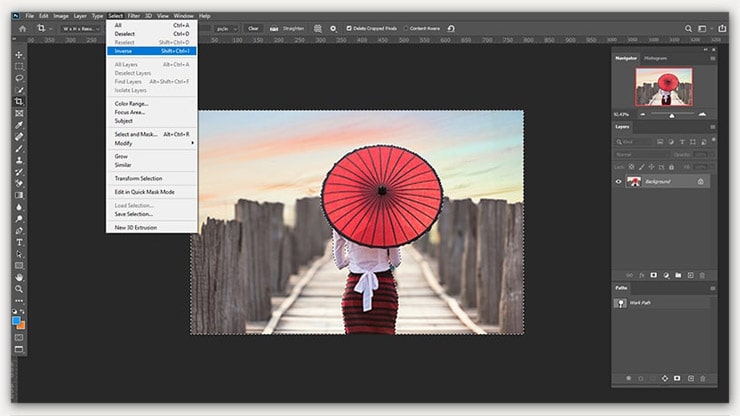Image resolution: width=740 pixels, height=416 pixels.
Task: Select the Crop tool in toolbar
Action: coord(19,101)
